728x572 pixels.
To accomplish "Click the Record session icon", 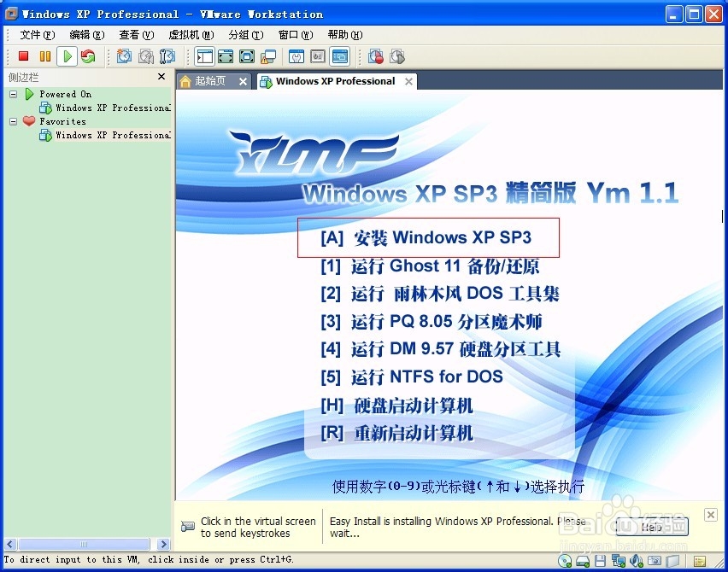I will click(x=376, y=56).
